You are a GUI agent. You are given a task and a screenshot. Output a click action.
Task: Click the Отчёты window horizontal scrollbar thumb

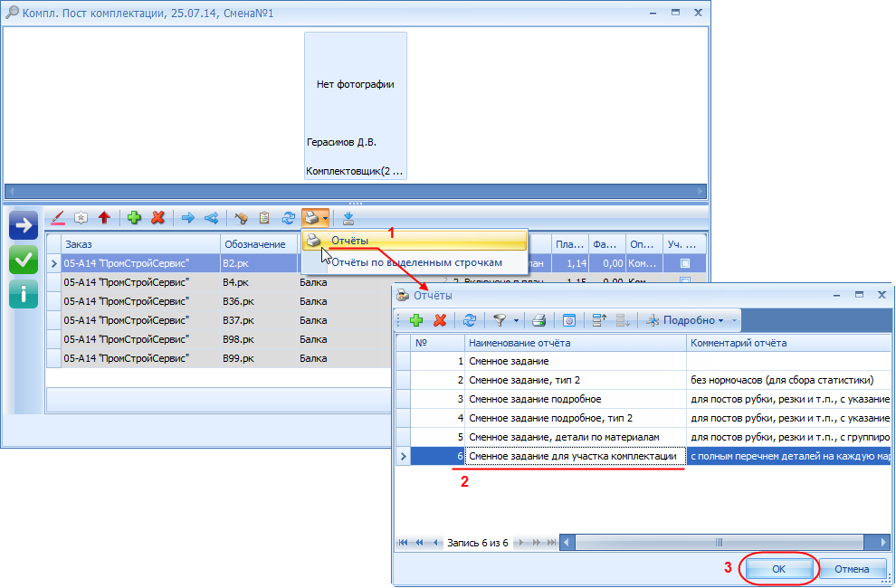point(719,542)
